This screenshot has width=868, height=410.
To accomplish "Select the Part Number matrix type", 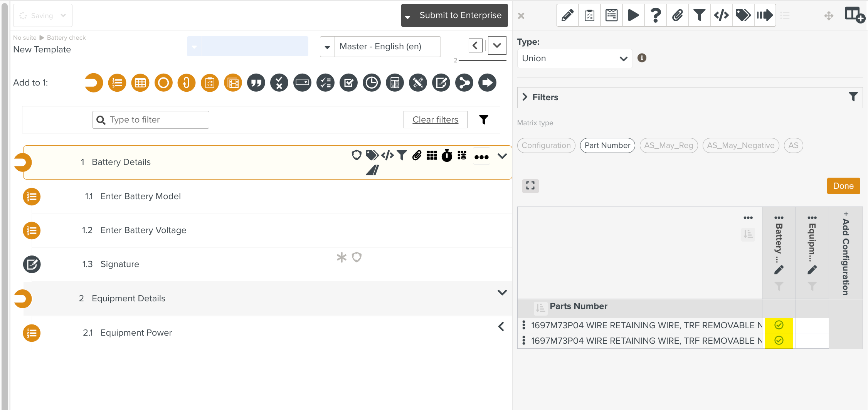I will tap(607, 145).
